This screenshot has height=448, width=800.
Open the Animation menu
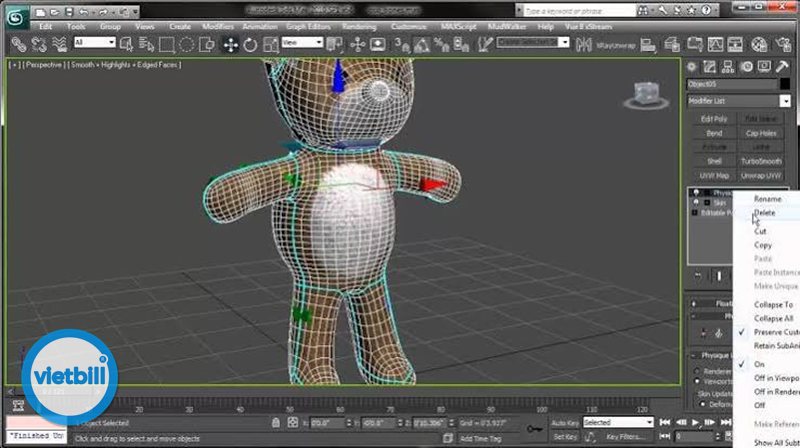260,27
